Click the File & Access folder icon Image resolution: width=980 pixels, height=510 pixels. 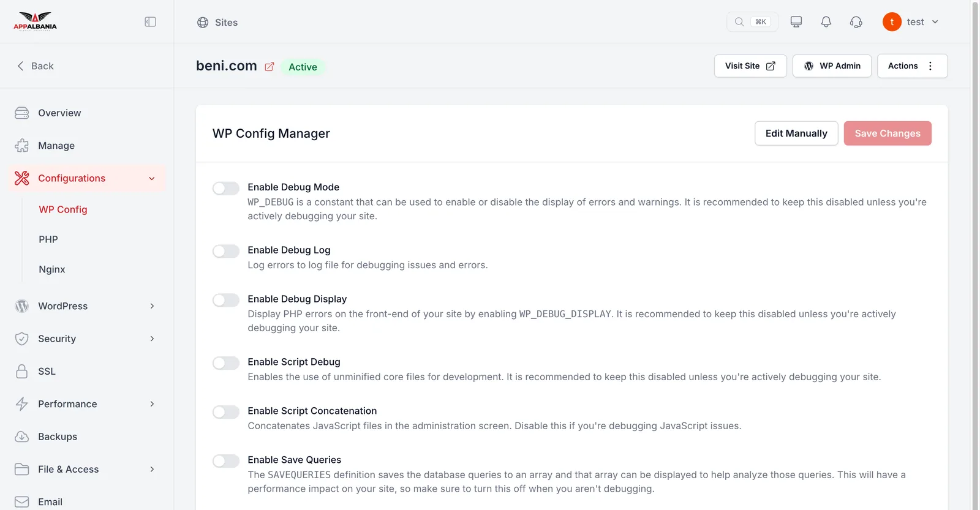tap(22, 470)
